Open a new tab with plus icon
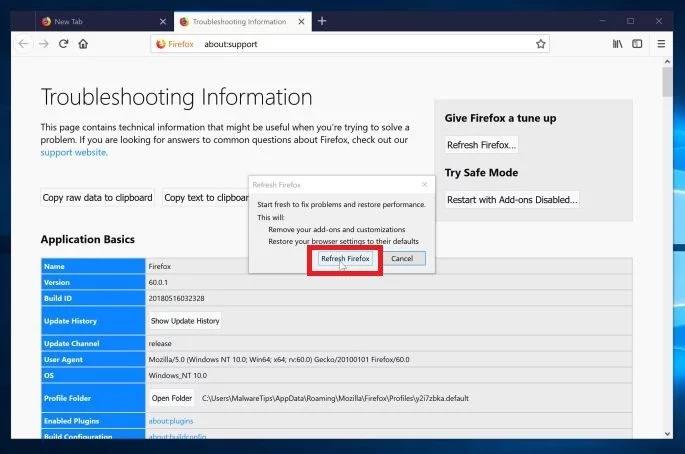685x454 pixels. click(x=322, y=21)
